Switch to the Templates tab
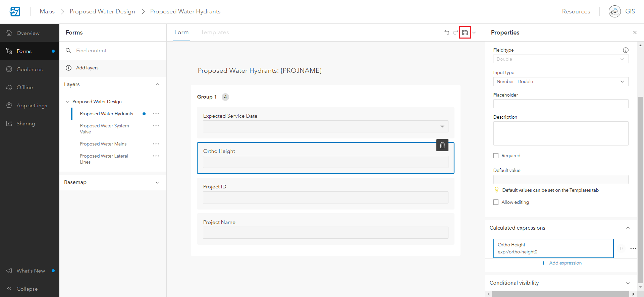644x297 pixels. pyautogui.click(x=215, y=33)
